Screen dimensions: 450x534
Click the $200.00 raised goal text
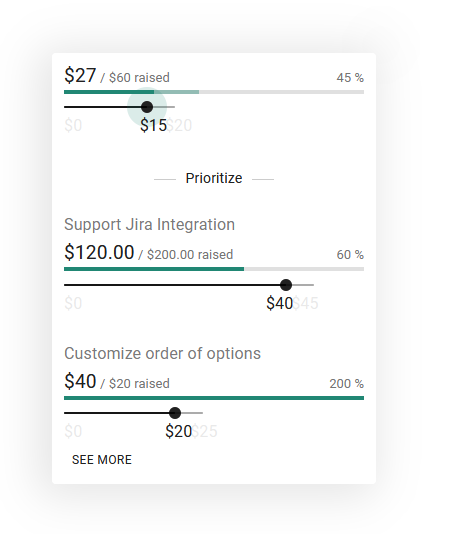190,255
